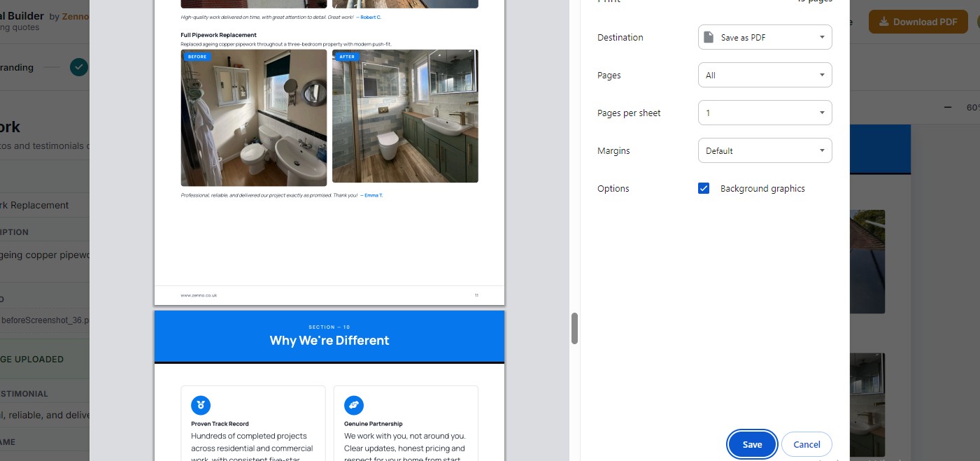Click the 'Full Pipework Replacement' heading
The image size is (980, 461).
[x=218, y=34]
